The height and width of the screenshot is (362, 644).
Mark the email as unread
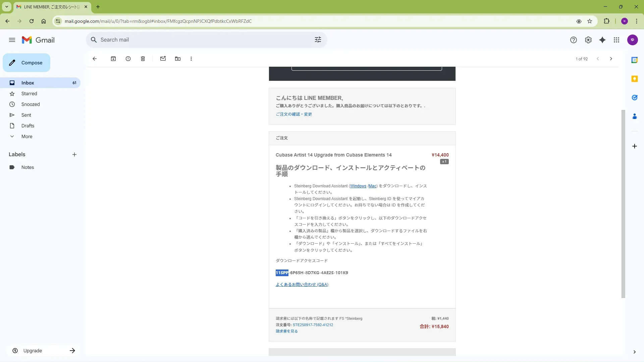pos(163,59)
